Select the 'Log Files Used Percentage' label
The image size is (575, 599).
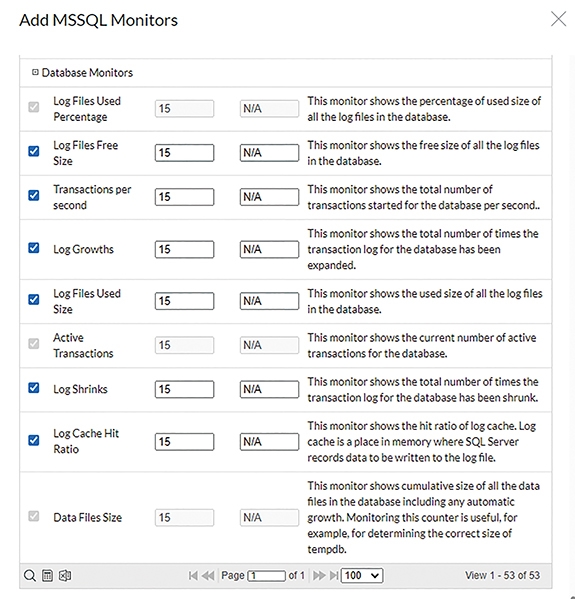pyautogui.click(x=87, y=109)
